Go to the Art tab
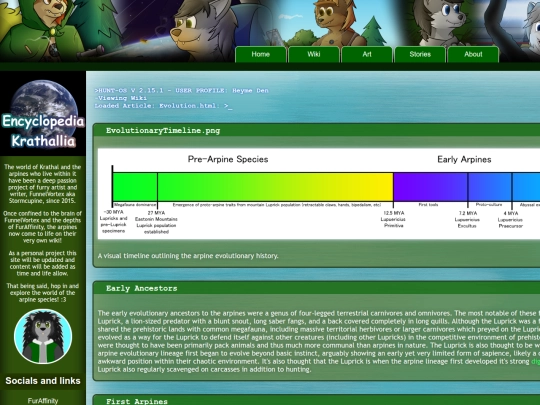This screenshot has width=540, height=405. (367, 54)
